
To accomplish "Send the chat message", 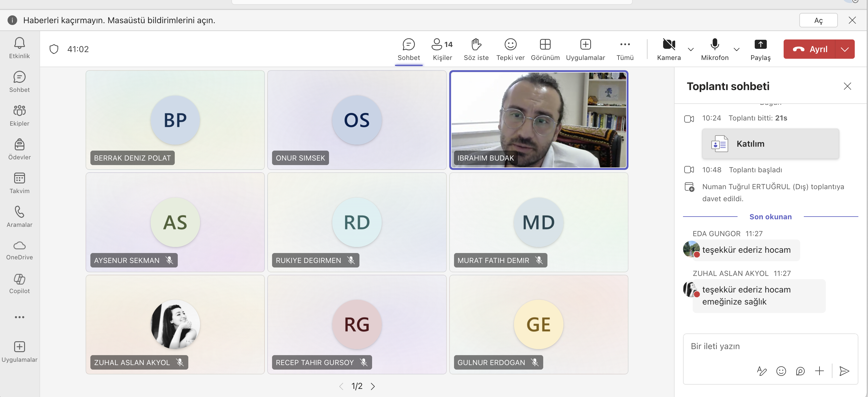I will coord(844,371).
